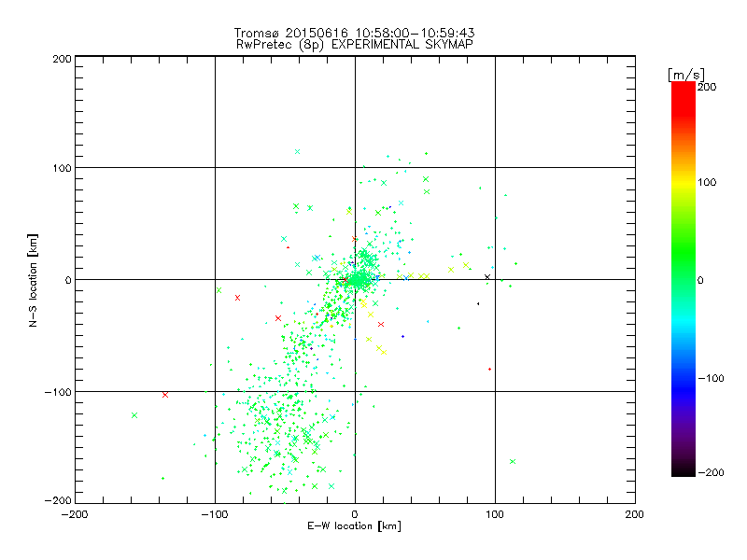Select the 'N-S location [km]' axis label
Screen dimensions: 747x560
click(x=34, y=279)
